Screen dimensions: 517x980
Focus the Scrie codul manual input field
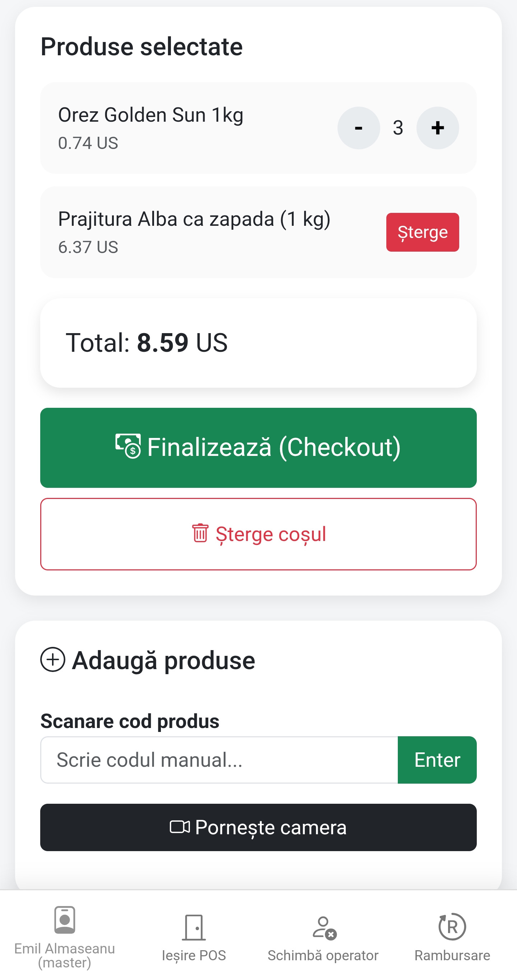pyautogui.click(x=219, y=760)
